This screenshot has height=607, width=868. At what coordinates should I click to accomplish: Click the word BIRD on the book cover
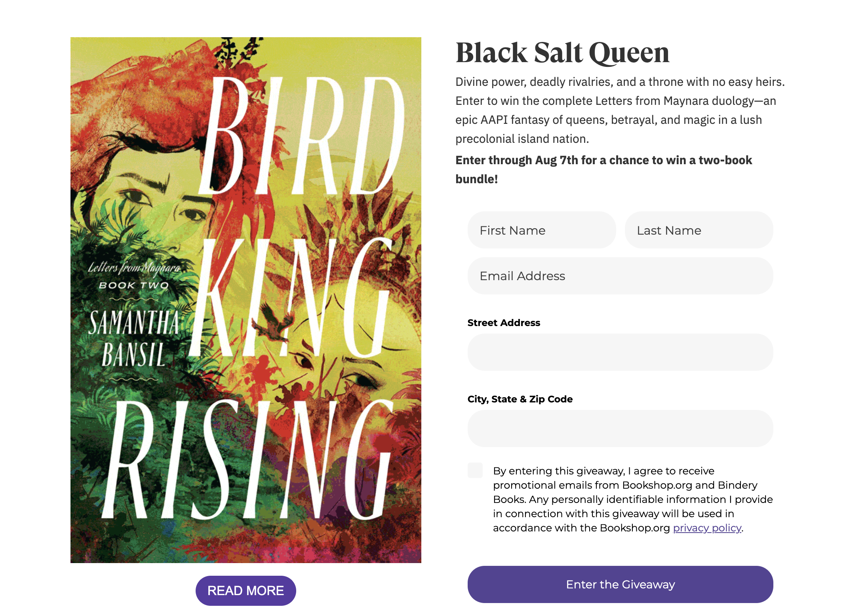point(302,135)
